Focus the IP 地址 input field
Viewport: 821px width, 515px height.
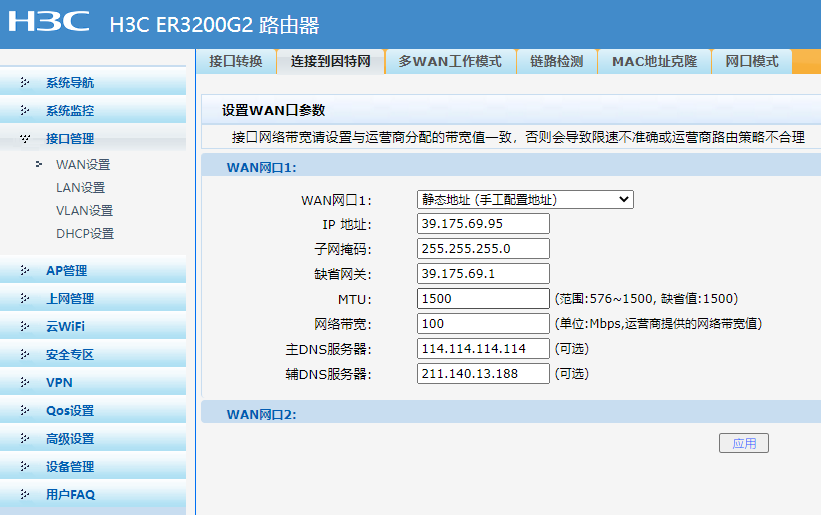click(483, 223)
